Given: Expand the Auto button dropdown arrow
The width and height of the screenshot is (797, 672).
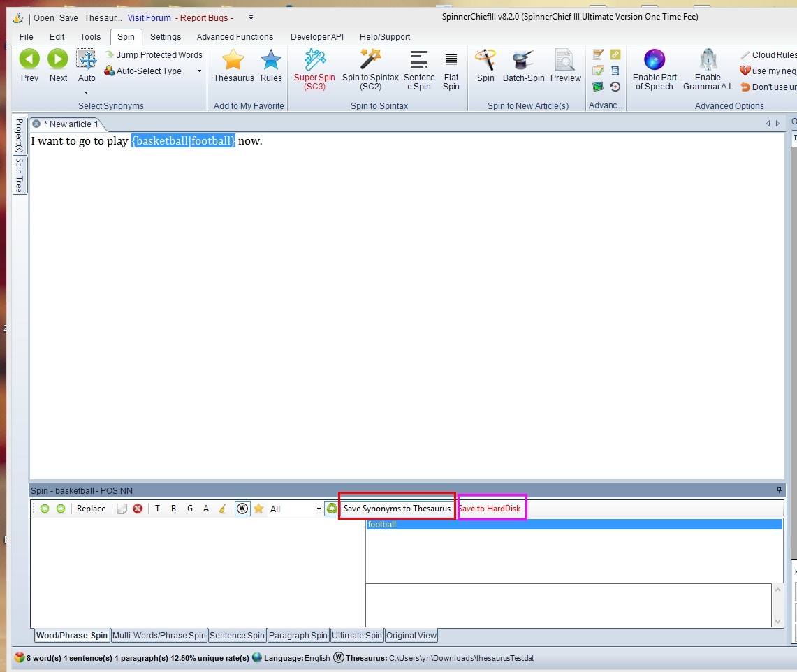Looking at the screenshot, I should tap(87, 92).
